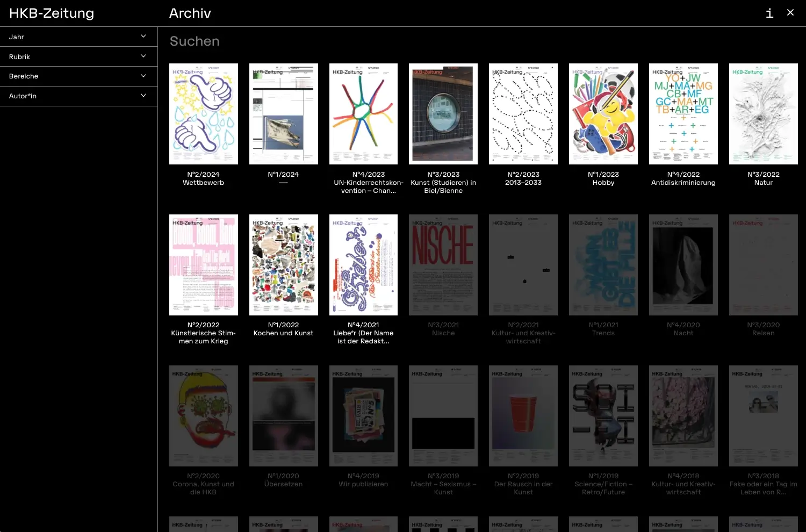Open the Archiv heading

pyautogui.click(x=190, y=13)
